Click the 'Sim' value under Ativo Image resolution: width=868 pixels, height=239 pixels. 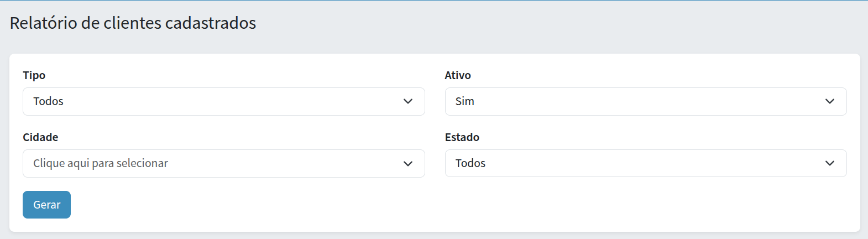point(465,101)
